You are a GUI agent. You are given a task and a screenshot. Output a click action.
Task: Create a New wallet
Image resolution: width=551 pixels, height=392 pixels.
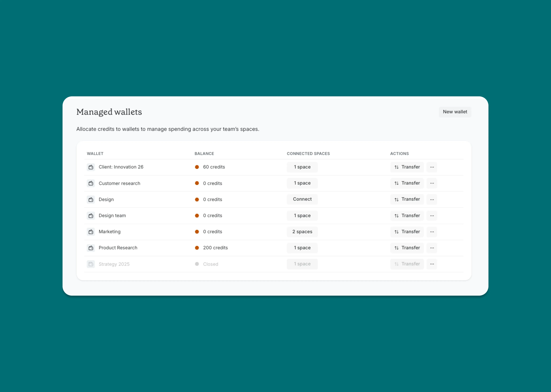pyautogui.click(x=455, y=112)
